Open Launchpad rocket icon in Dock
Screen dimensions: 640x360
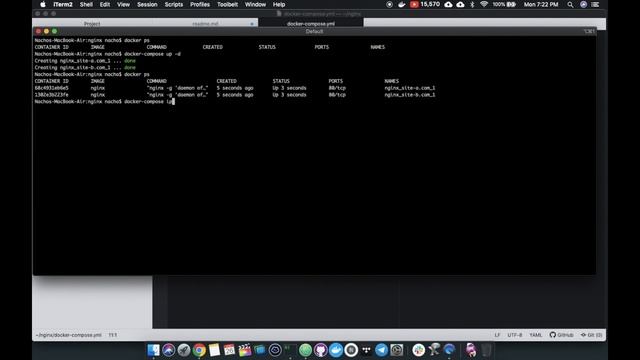(x=184, y=350)
